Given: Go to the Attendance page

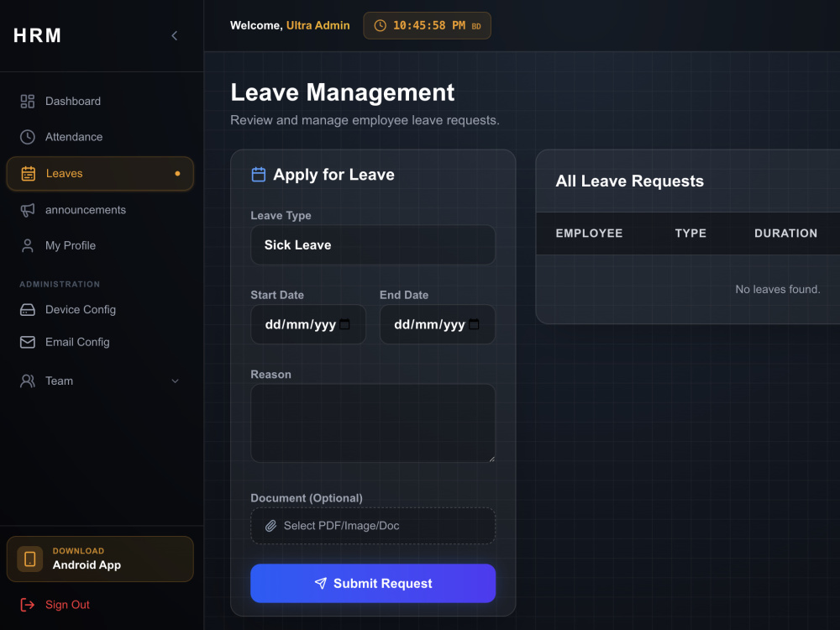Looking at the screenshot, I should pos(100,137).
